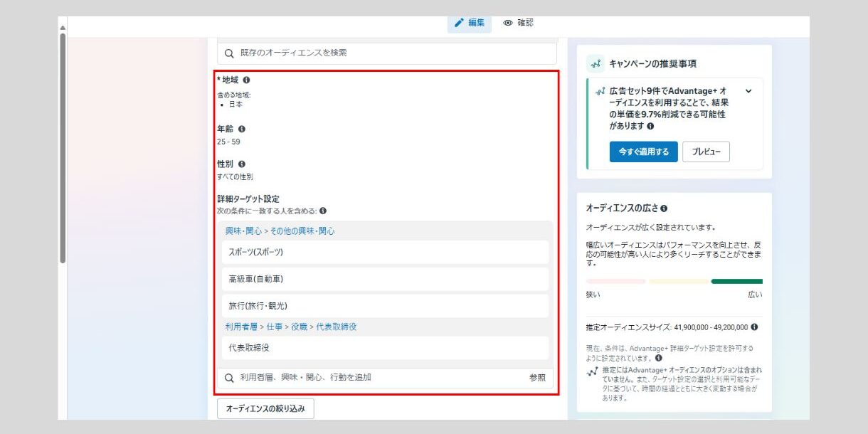This screenshot has height=434, width=868.
Task: Click the info icon next to 地域
Action: (x=246, y=80)
